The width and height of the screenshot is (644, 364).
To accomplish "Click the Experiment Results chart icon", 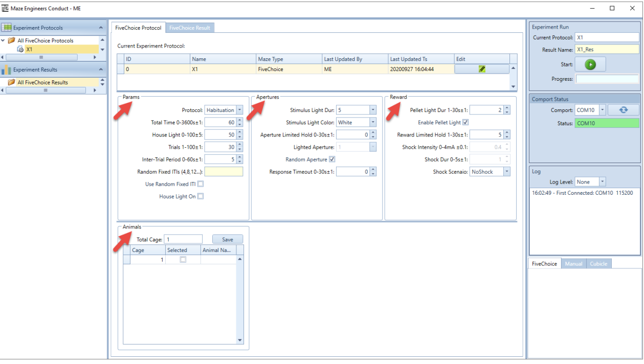I will coord(7,70).
